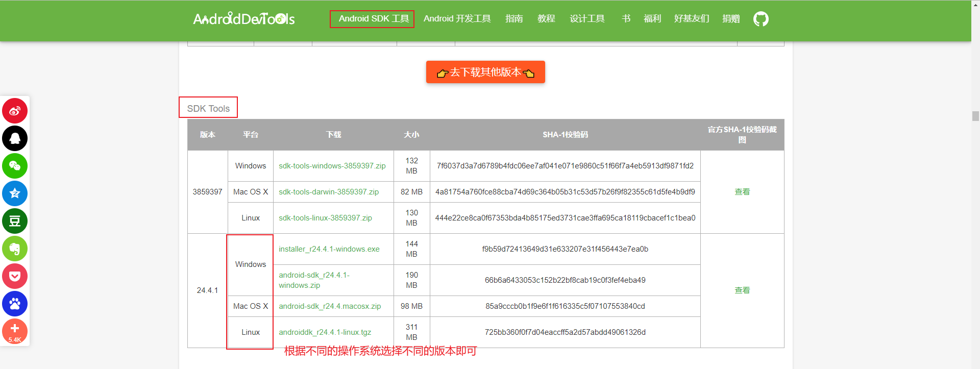Go to the 教程 navigation item
This screenshot has height=369, width=980.
click(546, 19)
